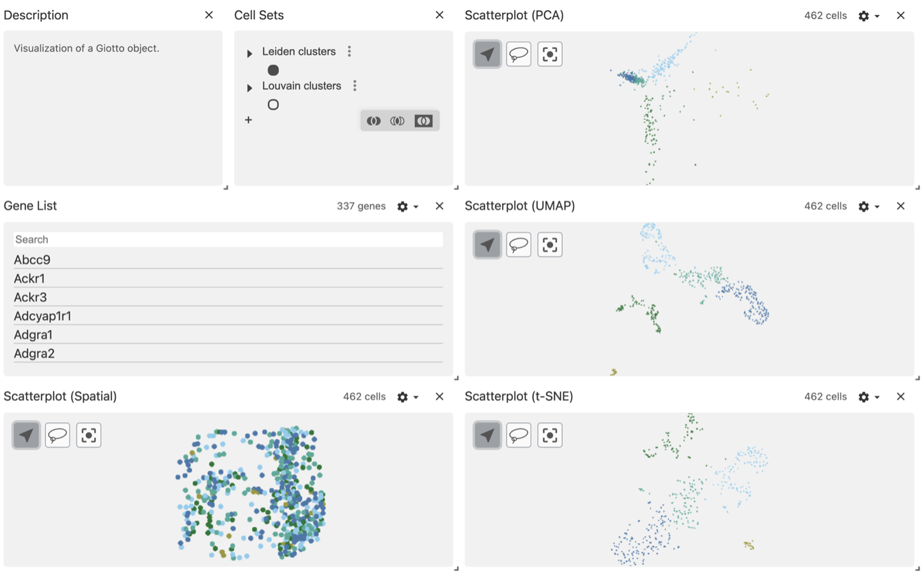Select the pointer tool in PCA scatterplot

pos(487,54)
